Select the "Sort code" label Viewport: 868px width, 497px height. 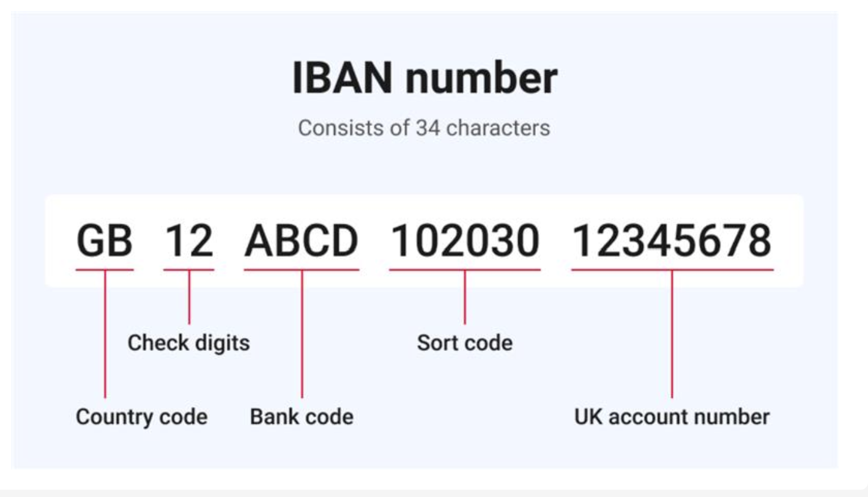(465, 343)
